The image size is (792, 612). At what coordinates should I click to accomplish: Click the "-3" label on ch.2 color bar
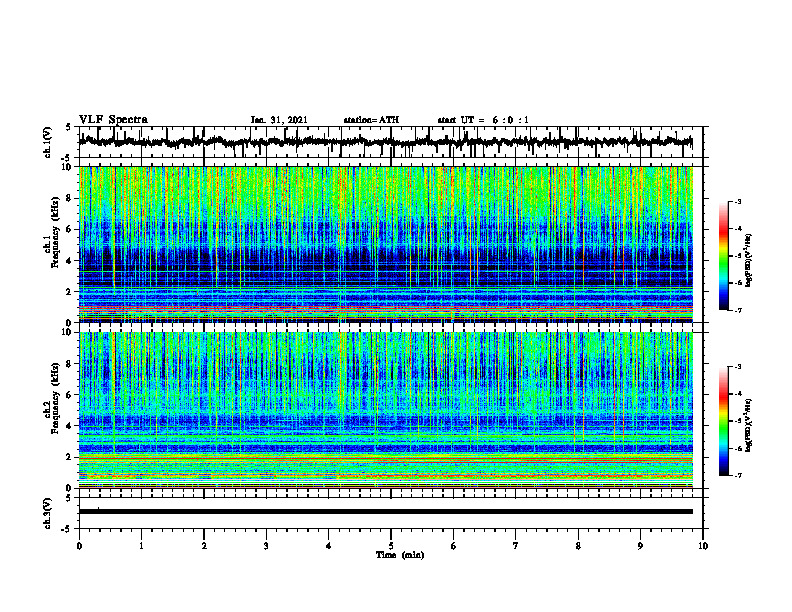[738, 367]
